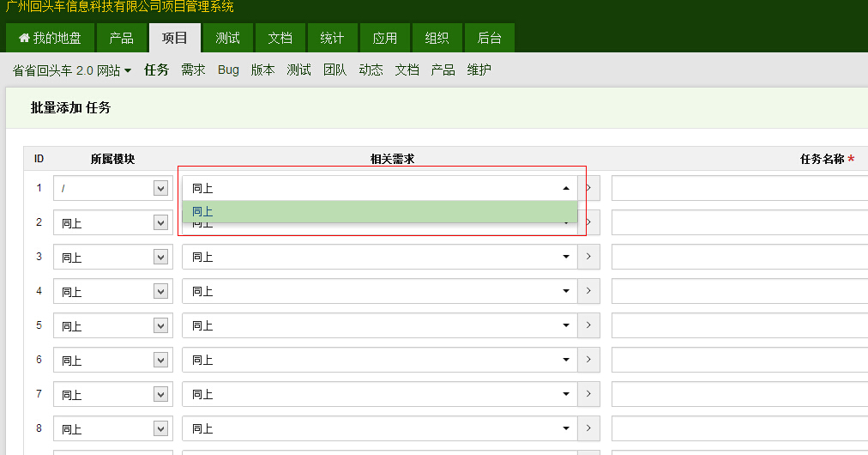Click the 批量添加 任务 page heading
Image resolution: width=868 pixels, height=455 pixels.
70,107
